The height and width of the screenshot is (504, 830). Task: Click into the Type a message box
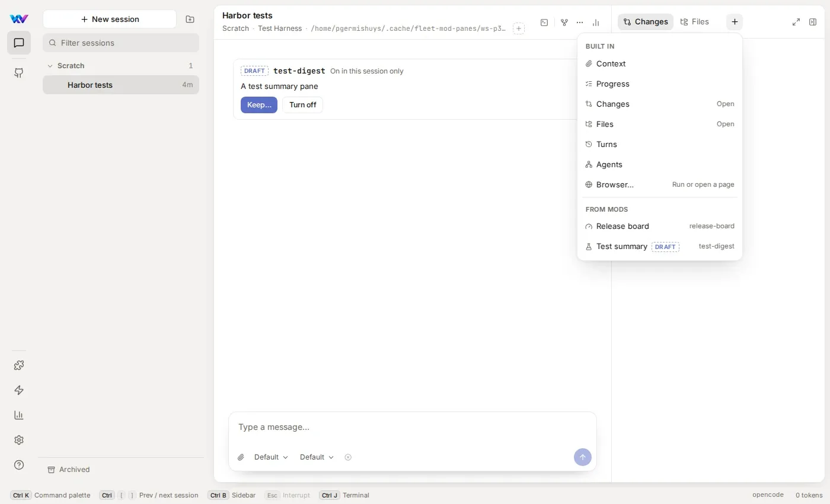(x=413, y=427)
